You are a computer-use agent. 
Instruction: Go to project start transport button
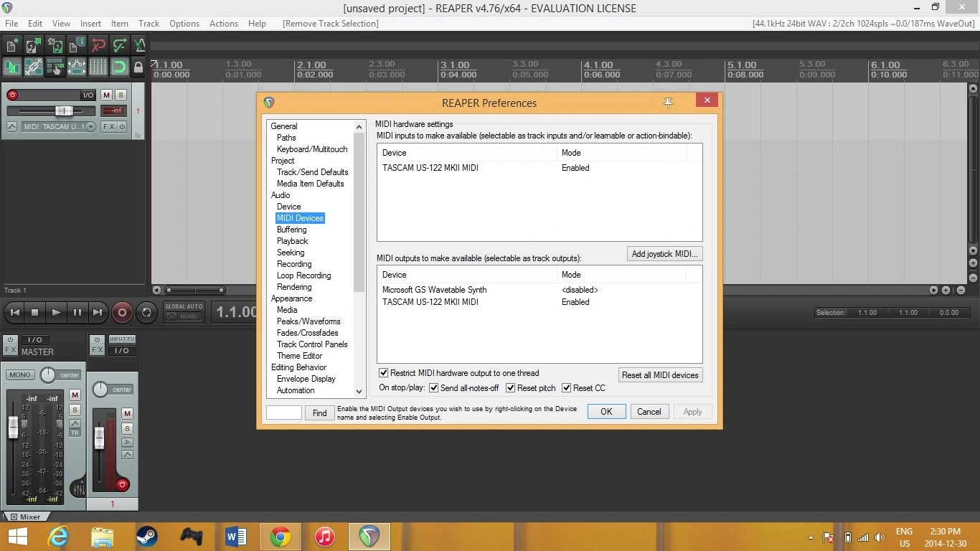pos(14,312)
